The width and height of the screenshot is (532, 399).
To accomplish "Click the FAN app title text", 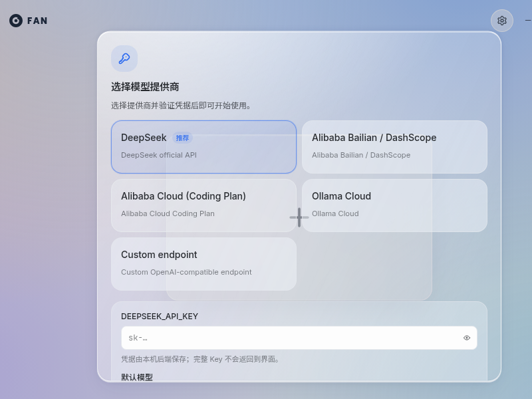I will pos(37,21).
